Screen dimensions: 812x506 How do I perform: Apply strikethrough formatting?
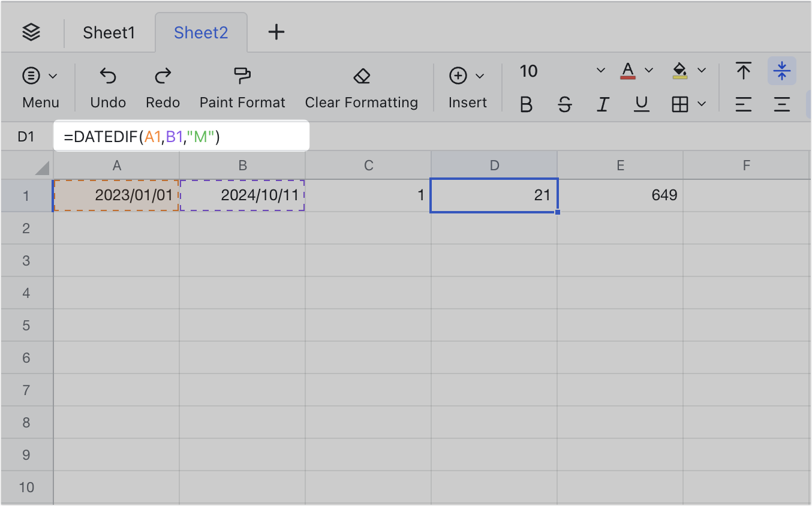click(564, 105)
